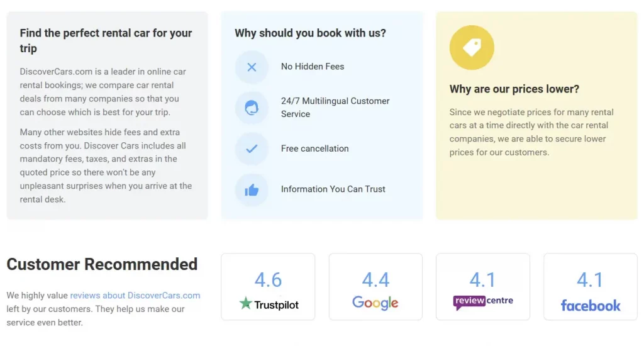
Task: Click the Review Centre logo
Action: pyautogui.click(x=483, y=302)
